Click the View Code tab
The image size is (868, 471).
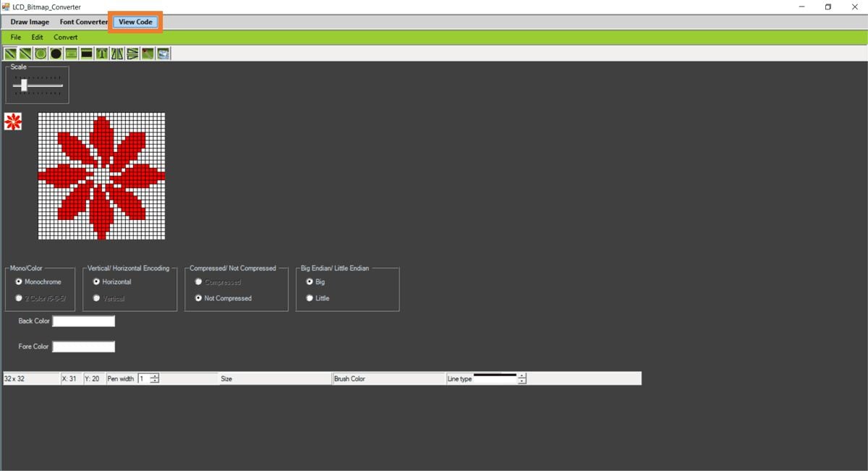click(135, 22)
